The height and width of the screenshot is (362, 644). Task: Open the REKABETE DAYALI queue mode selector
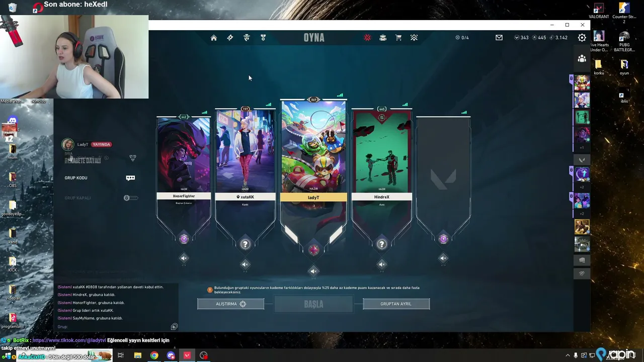(x=83, y=160)
